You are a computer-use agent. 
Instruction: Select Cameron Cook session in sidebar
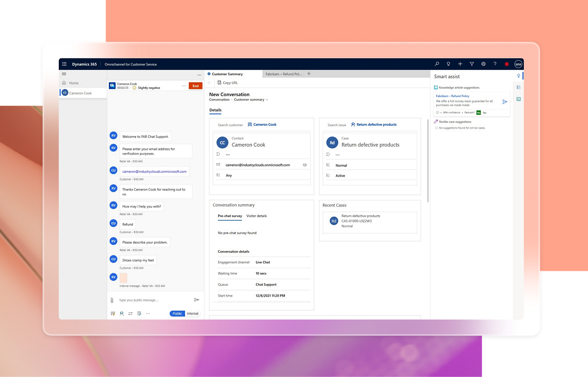coord(83,93)
